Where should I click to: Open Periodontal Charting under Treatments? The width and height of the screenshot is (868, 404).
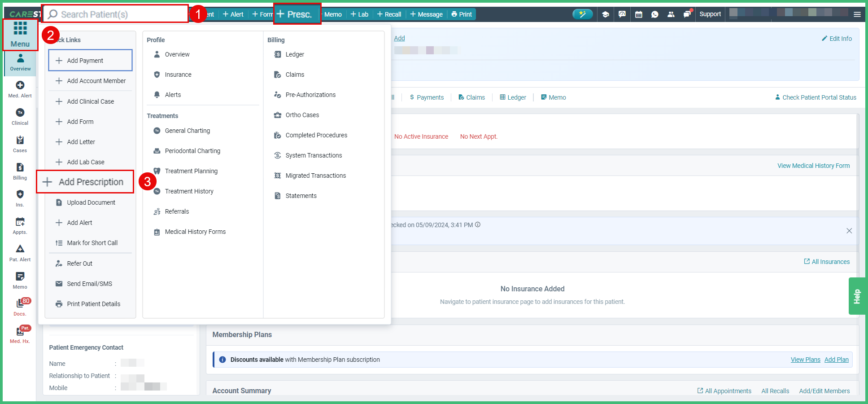(192, 151)
